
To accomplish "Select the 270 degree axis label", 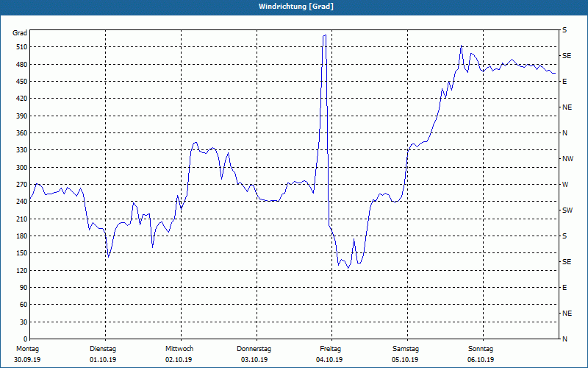I will pos(22,185).
